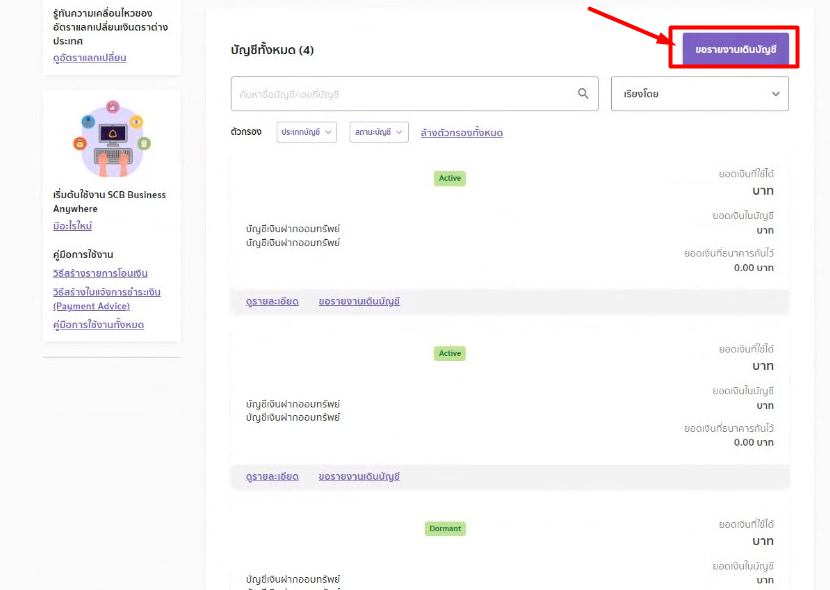The height and width of the screenshot is (590, 830).
Task: Open the เรียงโดย sort dropdown
Action: click(x=700, y=94)
